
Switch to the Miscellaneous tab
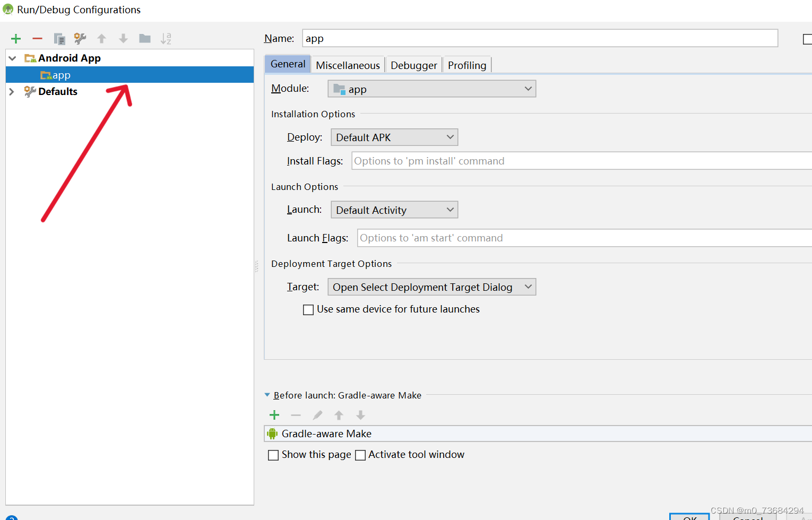(348, 64)
